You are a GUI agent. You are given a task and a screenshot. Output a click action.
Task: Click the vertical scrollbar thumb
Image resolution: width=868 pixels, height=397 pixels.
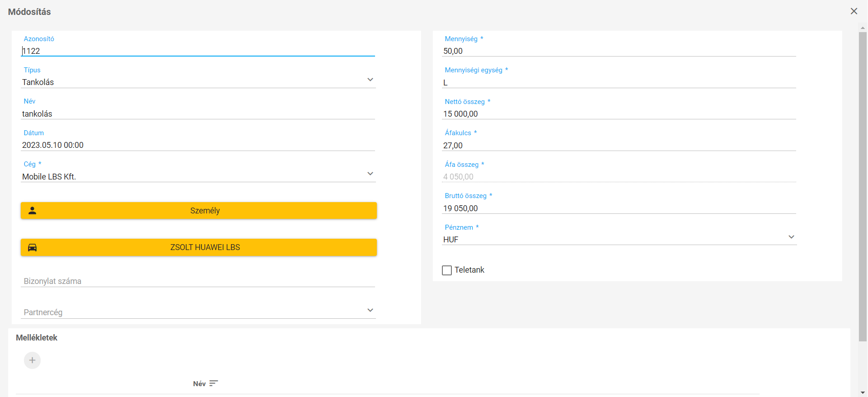coord(863,185)
